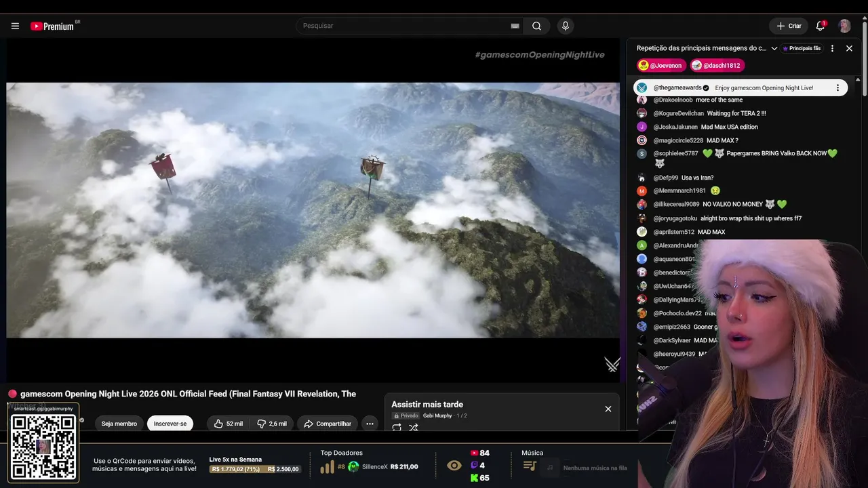Click the Kick viewer count 65
This screenshot has height=488, width=868.
tap(480, 478)
